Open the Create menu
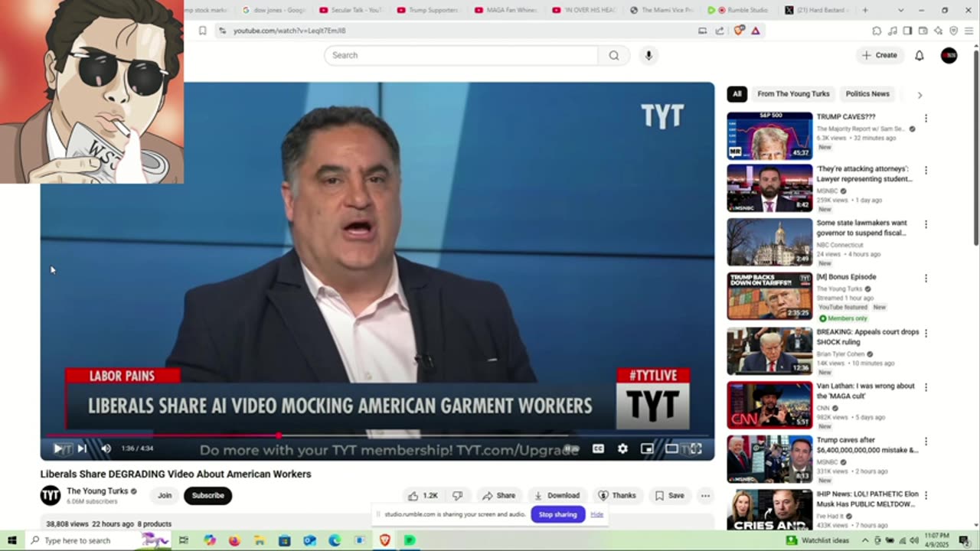This screenshot has height=551, width=980. tap(879, 55)
